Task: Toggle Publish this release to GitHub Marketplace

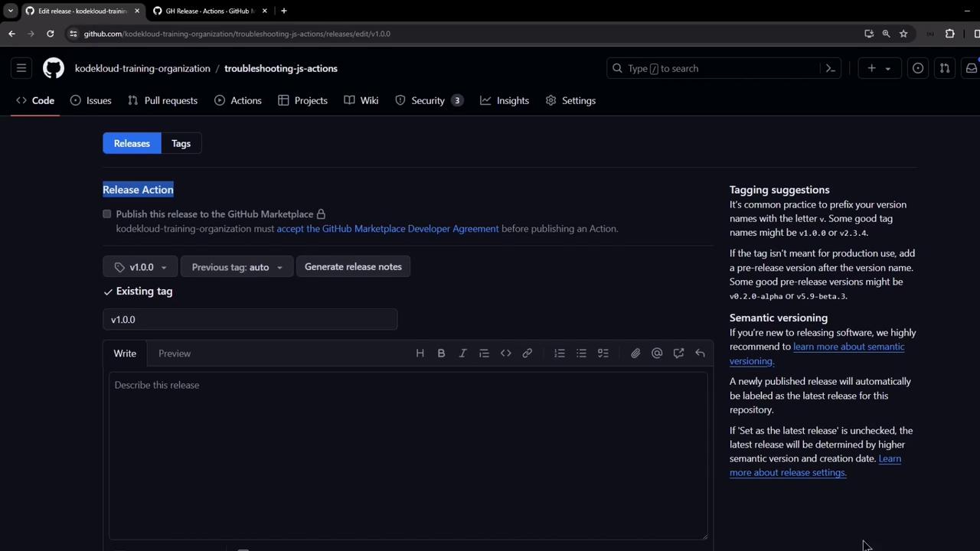Action: 107,214
